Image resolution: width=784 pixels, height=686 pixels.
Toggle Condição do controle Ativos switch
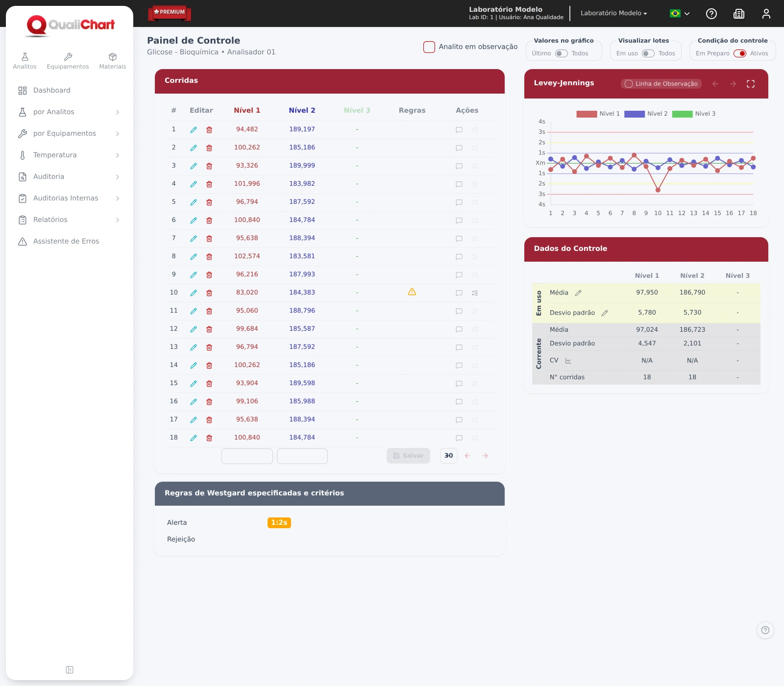tap(740, 53)
